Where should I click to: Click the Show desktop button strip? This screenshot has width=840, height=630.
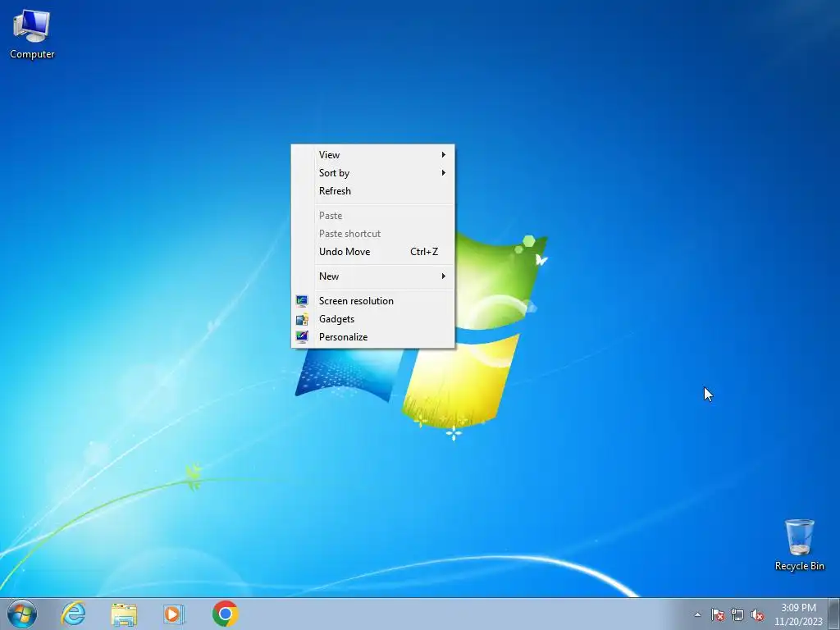coord(834,614)
